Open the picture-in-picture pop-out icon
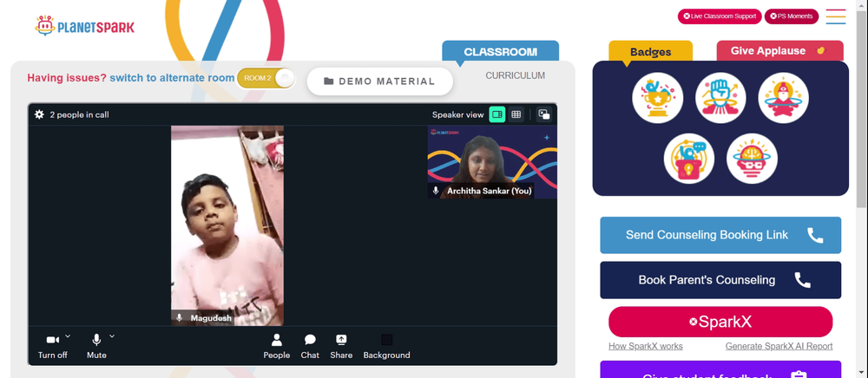The width and height of the screenshot is (868, 378). [544, 114]
